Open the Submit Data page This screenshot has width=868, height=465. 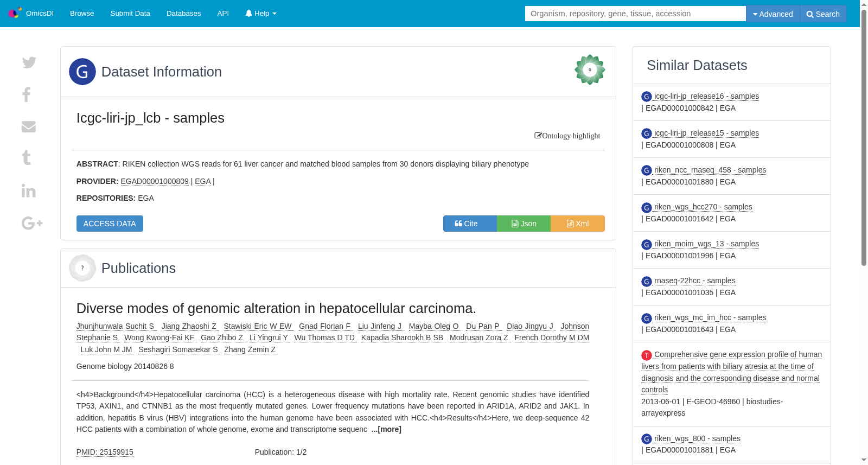pos(130,13)
